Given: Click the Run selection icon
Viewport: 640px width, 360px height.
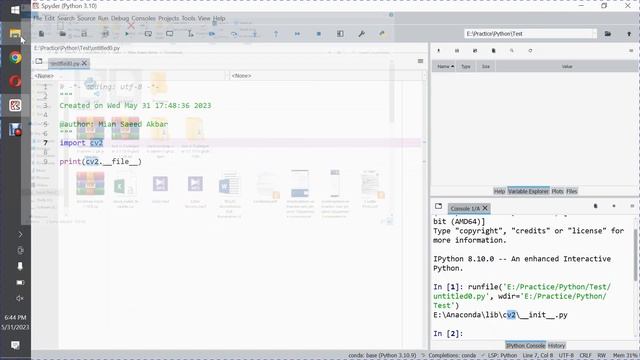Looking at the screenshot, I should (x=191, y=34).
